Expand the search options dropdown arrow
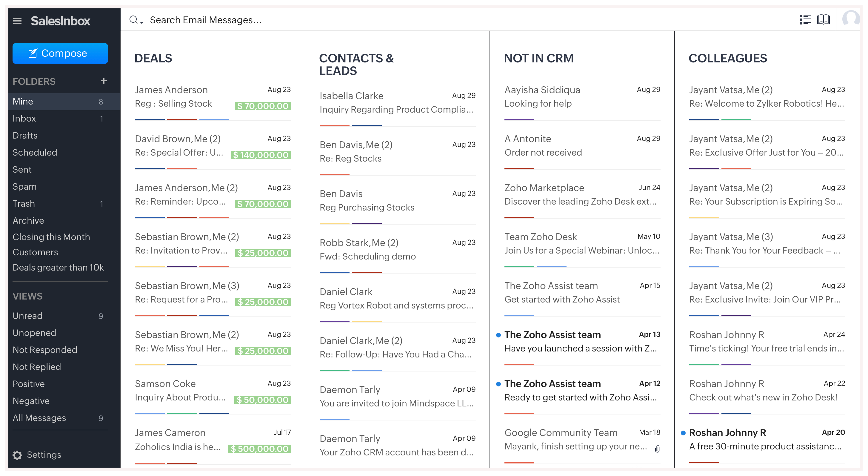868x476 pixels. (x=142, y=22)
